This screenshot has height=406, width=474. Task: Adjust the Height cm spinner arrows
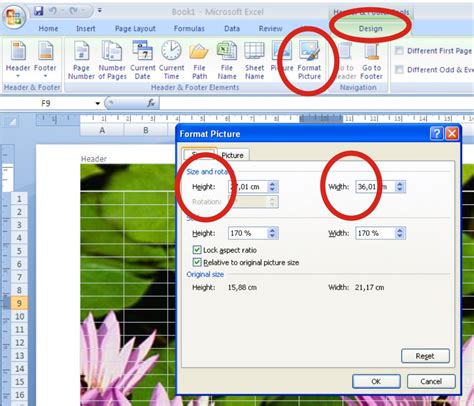[x=273, y=187]
